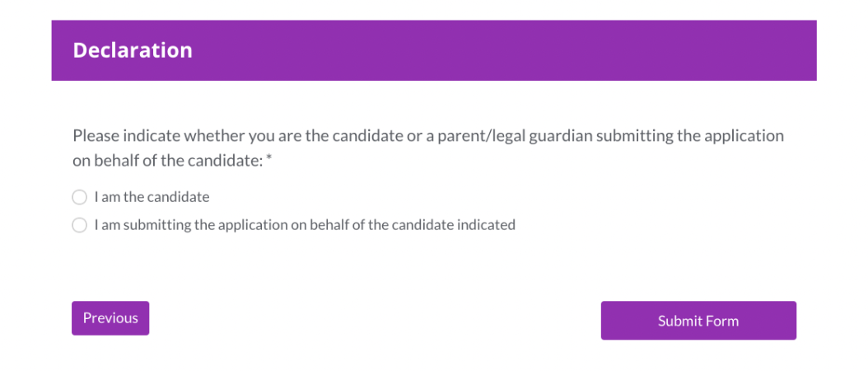This screenshot has height=371, width=868.
Task: Tick the first empty radio circle
Action: tap(80, 197)
